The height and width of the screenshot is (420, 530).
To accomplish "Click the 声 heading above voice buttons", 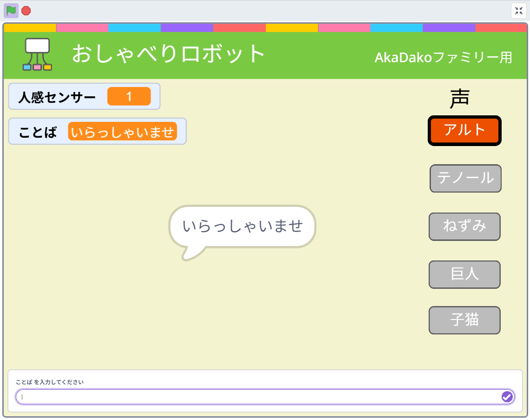I will pos(459,99).
